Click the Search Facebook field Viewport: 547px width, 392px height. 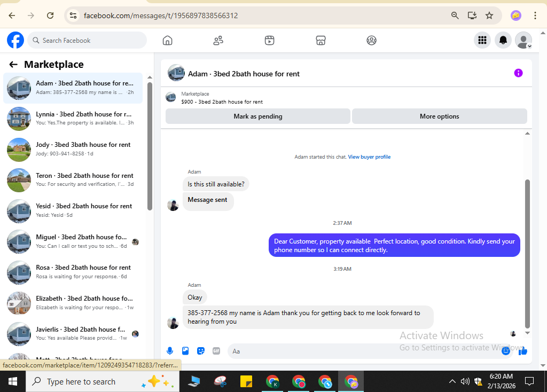click(87, 41)
